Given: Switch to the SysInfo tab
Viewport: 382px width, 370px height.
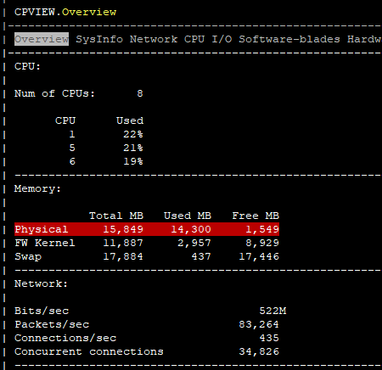Looking at the screenshot, I should tap(99, 39).
